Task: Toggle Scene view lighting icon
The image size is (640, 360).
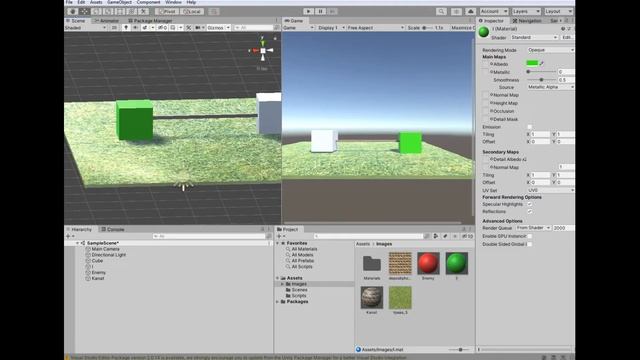Action: tap(126, 27)
